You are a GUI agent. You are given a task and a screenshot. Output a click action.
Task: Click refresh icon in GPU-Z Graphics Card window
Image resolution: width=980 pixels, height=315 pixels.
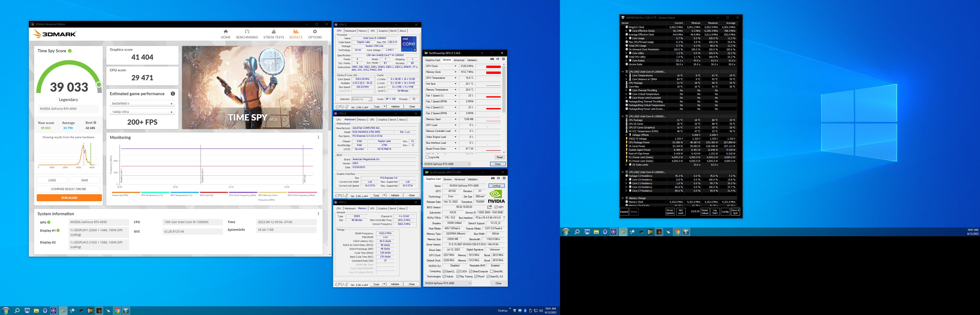(498, 178)
